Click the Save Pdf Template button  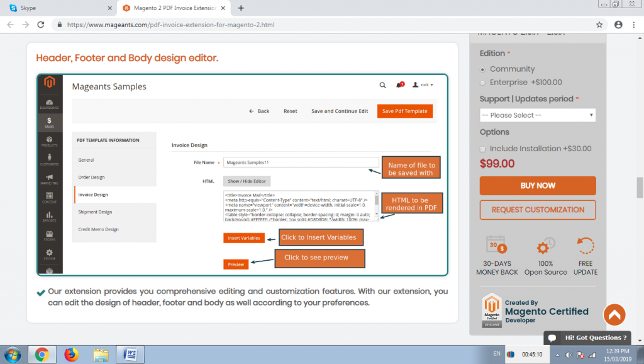tap(404, 111)
